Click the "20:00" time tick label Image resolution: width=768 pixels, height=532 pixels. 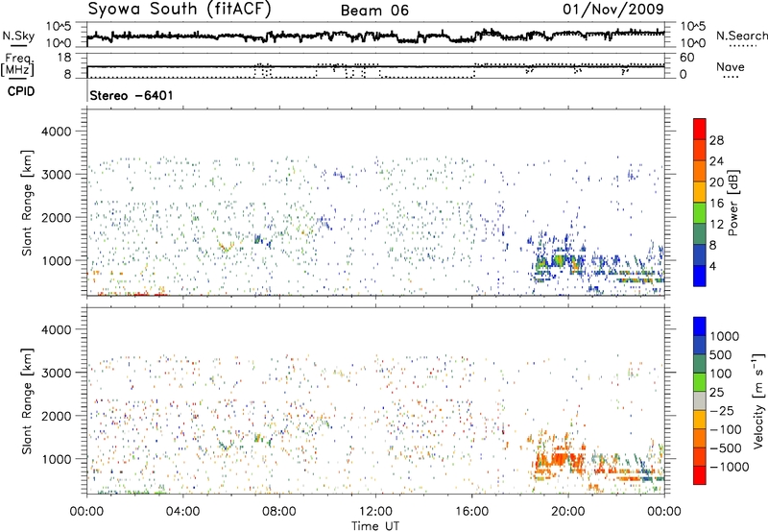point(567,512)
